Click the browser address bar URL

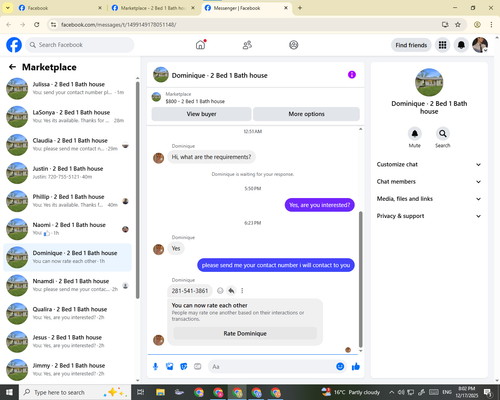(x=118, y=25)
